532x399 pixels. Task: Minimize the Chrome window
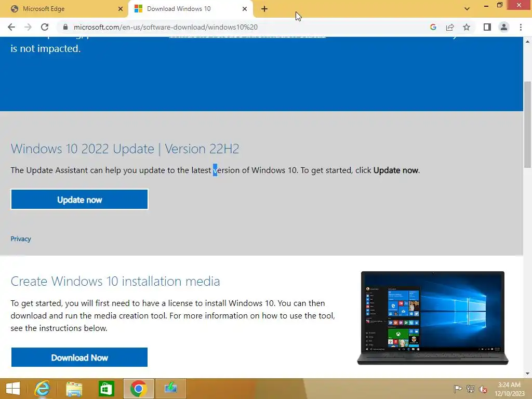point(486,5)
